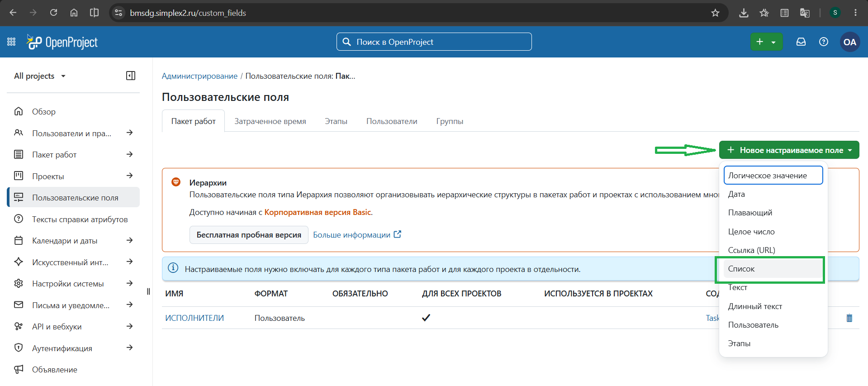Bookmark page with the browser star icon
Screen dimensions: 868x386
click(x=715, y=13)
